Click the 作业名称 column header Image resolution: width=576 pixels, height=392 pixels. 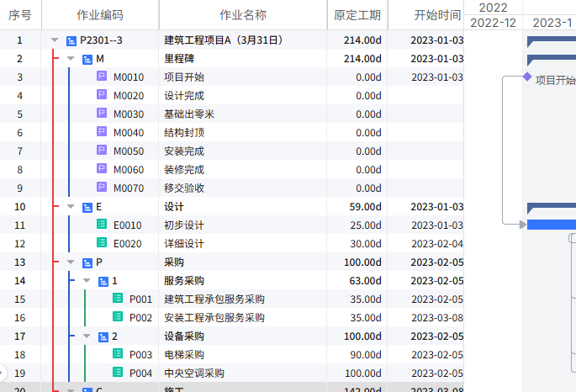pos(242,15)
